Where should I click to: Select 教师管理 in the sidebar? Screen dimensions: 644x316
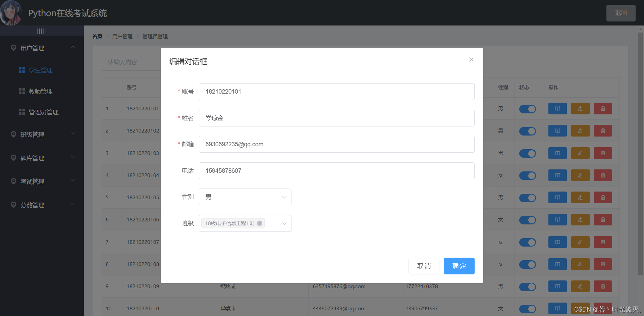41,91
